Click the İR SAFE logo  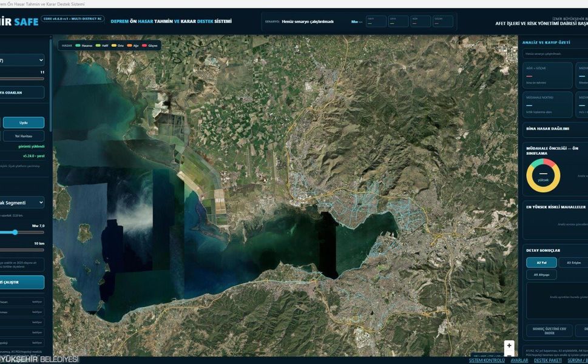(x=19, y=21)
